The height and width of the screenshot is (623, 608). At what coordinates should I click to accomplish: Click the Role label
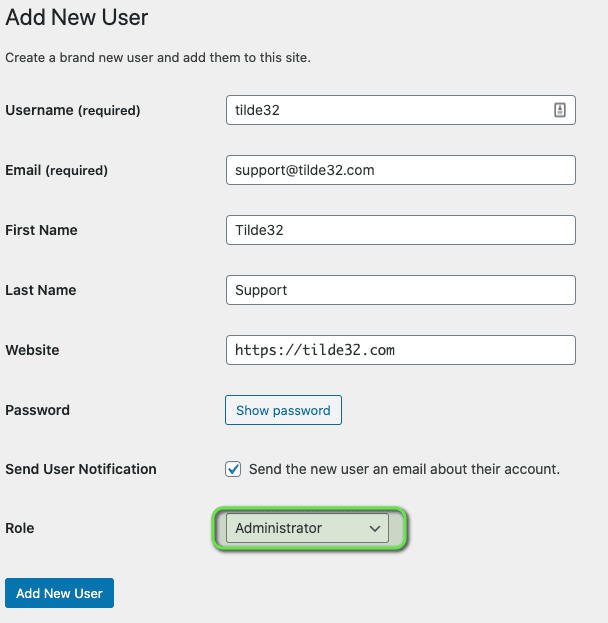click(x=20, y=528)
